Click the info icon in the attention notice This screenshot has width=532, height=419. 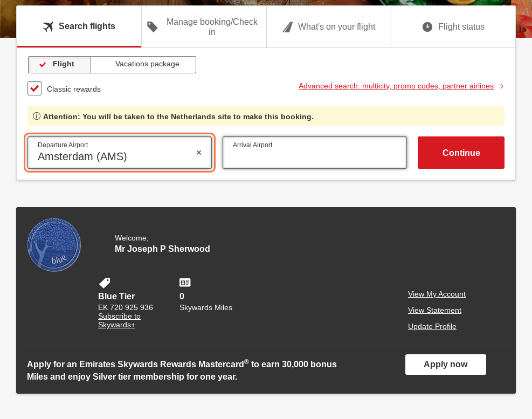click(36, 116)
